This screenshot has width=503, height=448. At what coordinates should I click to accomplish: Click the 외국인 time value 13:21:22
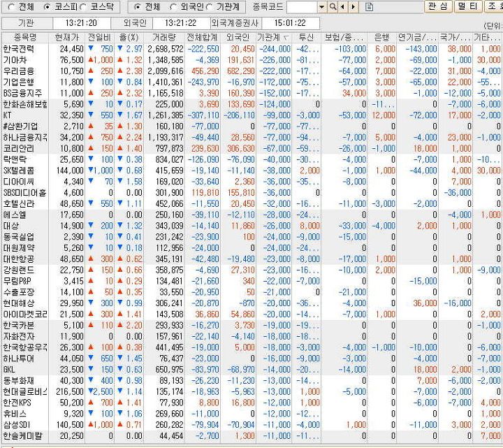[x=181, y=23]
